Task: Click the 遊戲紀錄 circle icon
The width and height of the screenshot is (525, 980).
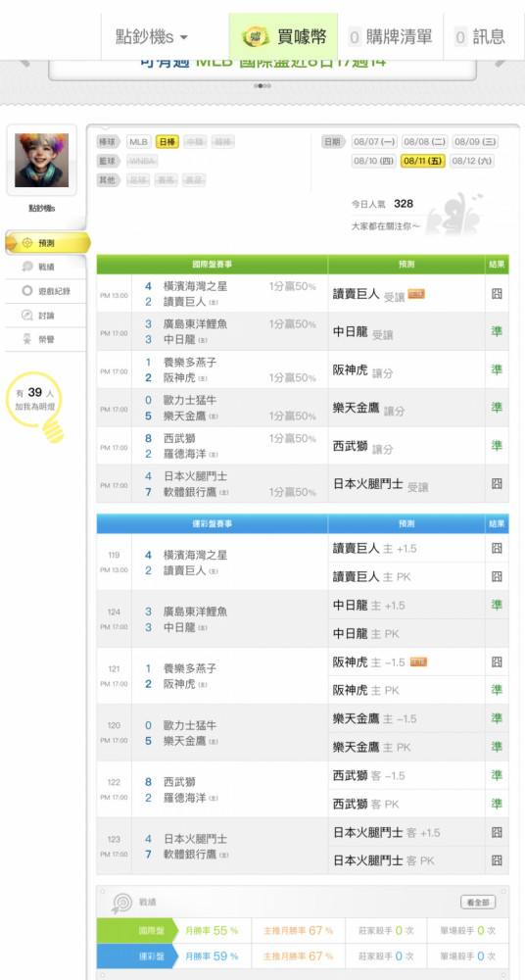Action: (26, 291)
